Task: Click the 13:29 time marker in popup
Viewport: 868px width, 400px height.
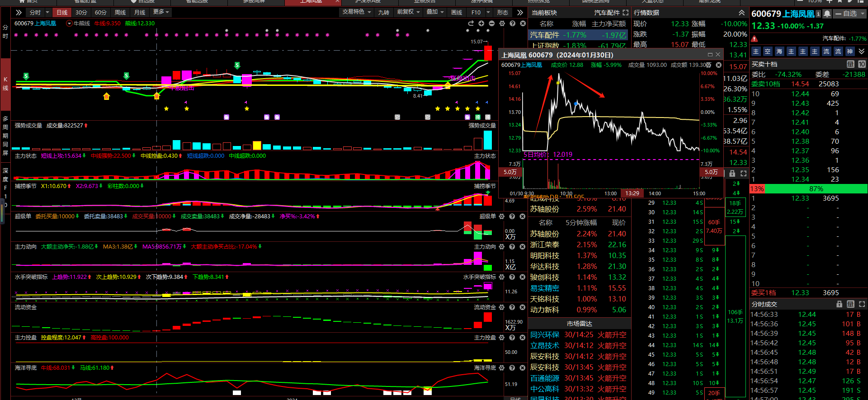Action: [x=632, y=193]
